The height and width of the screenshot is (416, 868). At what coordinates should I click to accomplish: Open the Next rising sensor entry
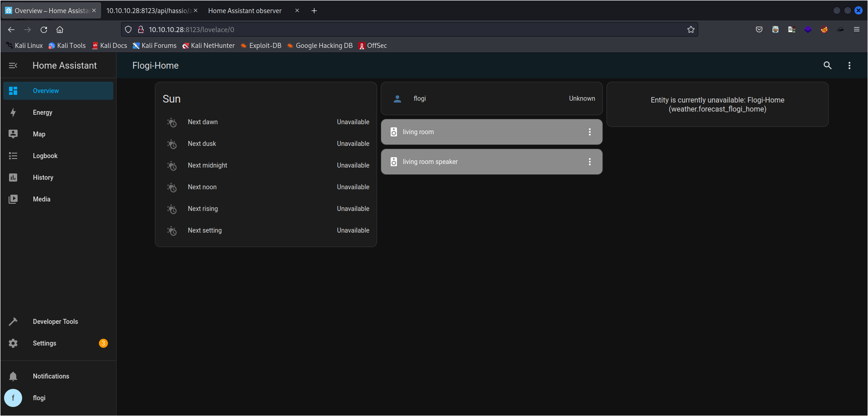click(266, 209)
